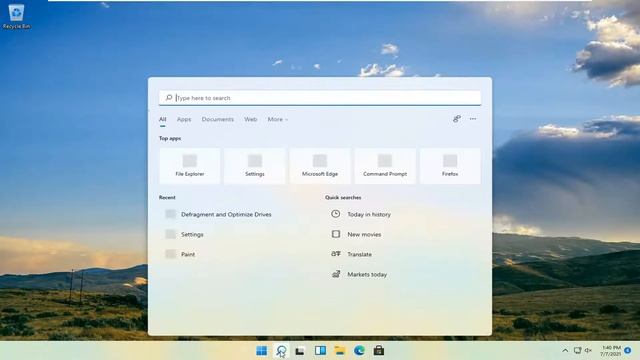This screenshot has width=640, height=360.
Task: Open File Explorer on the taskbar
Action: [x=340, y=351]
